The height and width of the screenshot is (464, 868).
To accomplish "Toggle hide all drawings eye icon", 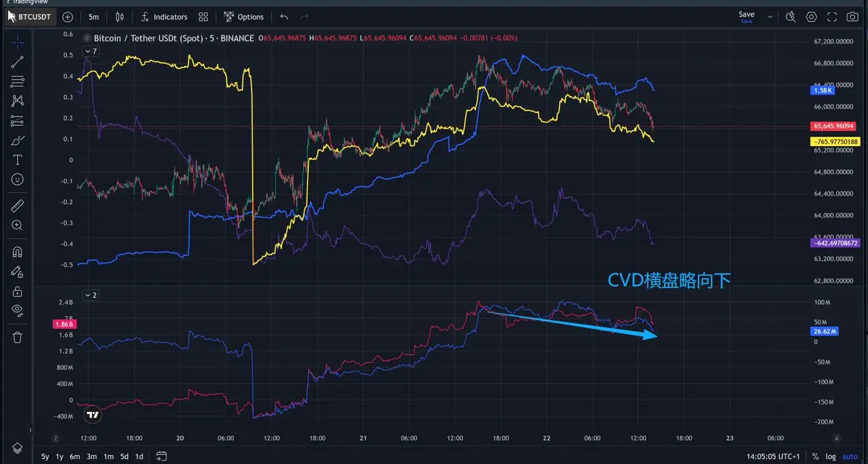I will point(18,310).
